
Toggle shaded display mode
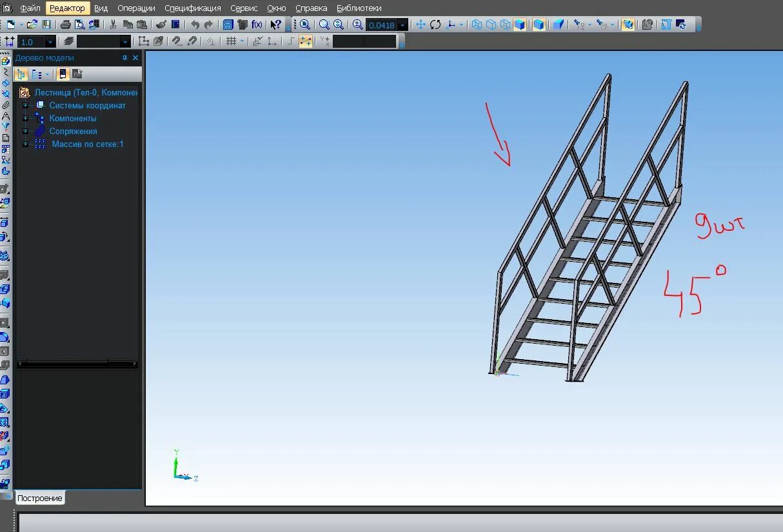[x=520, y=25]
